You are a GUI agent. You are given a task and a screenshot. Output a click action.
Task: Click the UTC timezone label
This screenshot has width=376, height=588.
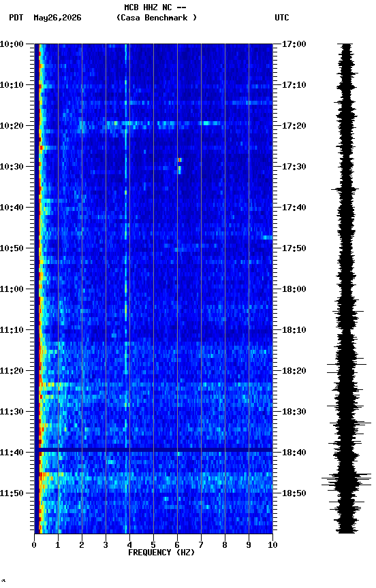282,18
